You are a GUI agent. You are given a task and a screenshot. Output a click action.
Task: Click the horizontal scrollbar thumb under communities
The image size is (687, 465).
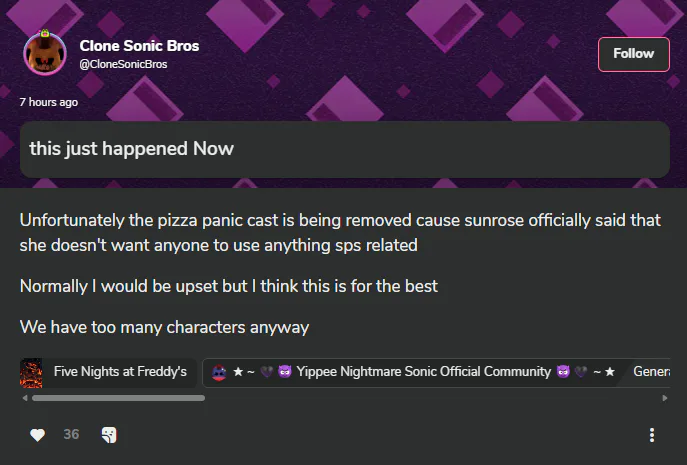coord(118,398)
